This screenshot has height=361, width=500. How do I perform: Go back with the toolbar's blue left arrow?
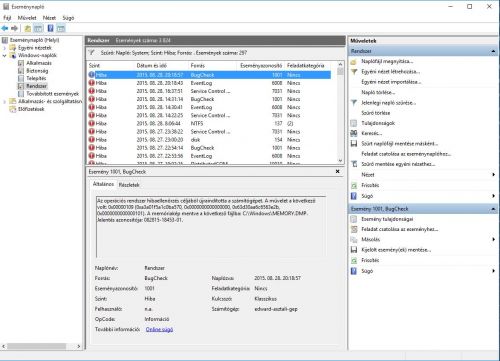tap(5, 28)
